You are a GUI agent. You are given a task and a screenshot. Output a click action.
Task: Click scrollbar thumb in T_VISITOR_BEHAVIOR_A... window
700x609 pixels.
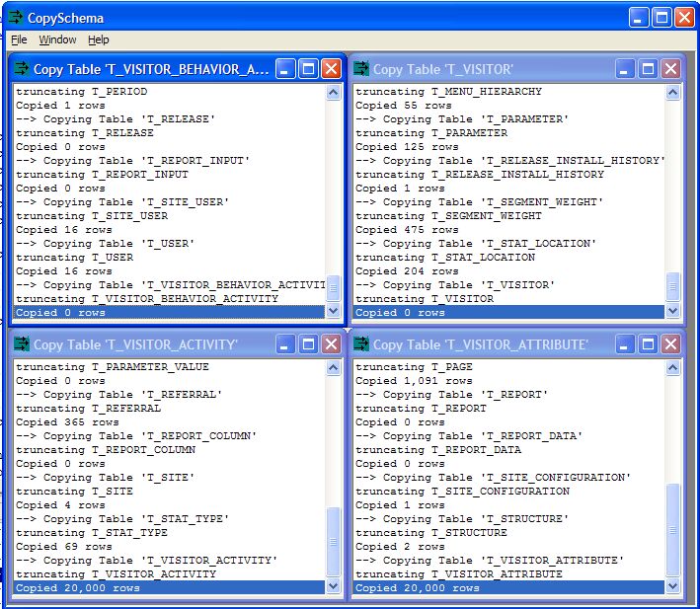[x=334, y=288]
